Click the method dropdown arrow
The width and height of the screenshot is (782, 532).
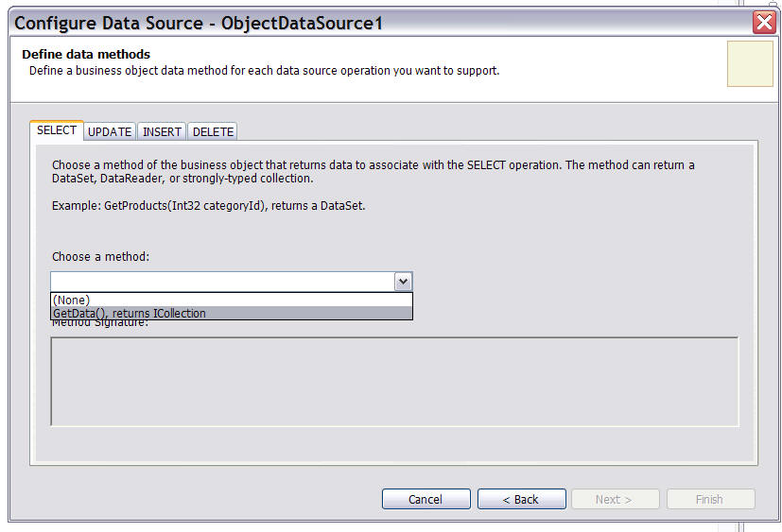click(x=403, y=282)
